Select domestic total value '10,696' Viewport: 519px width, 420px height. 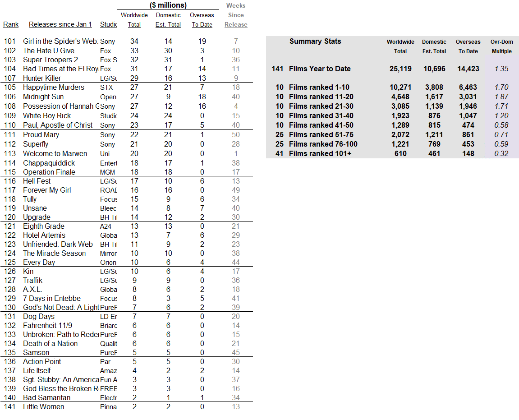434,69
